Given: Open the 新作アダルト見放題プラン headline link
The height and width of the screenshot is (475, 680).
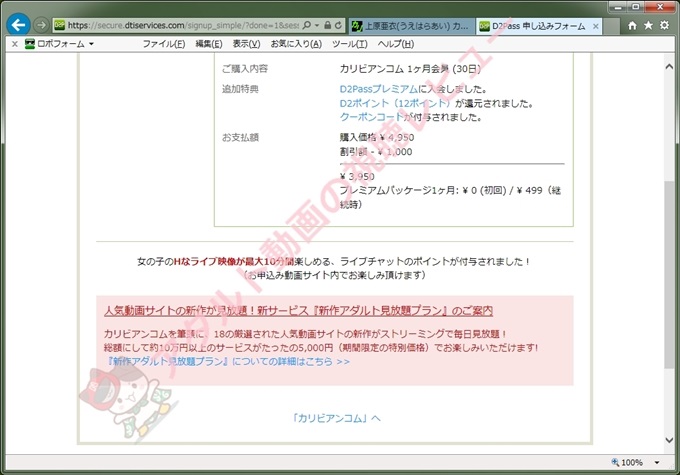Looking at the screenshot, I should coord(298,311).
